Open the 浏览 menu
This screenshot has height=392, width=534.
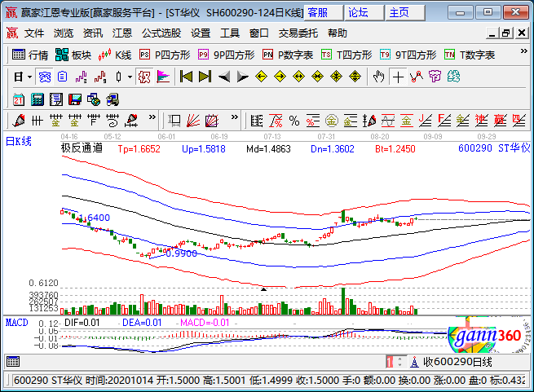tap(64, 33)
